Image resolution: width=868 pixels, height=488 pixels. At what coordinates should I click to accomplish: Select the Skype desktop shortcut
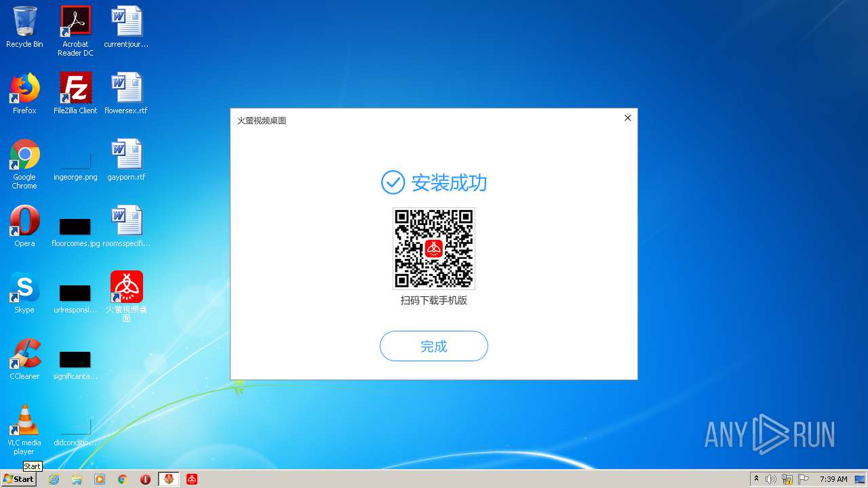24,293
